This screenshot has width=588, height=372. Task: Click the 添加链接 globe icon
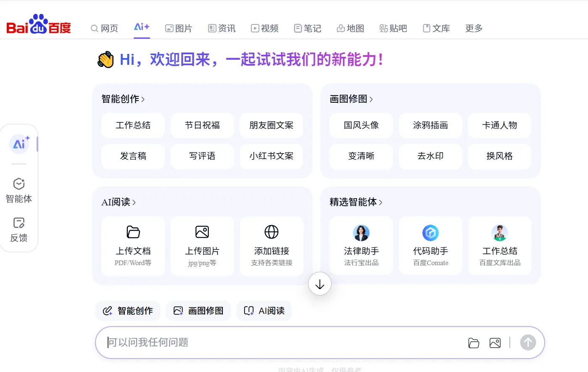[x=272, y=232]
